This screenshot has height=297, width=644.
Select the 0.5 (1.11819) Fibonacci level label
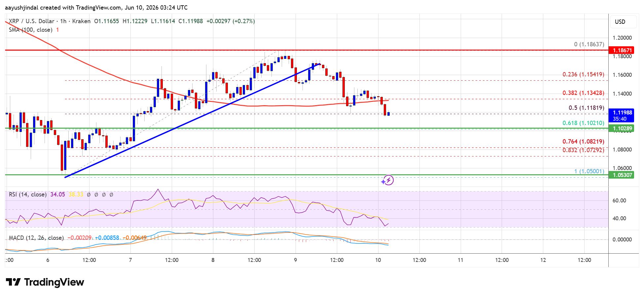[x=587, y=108]
